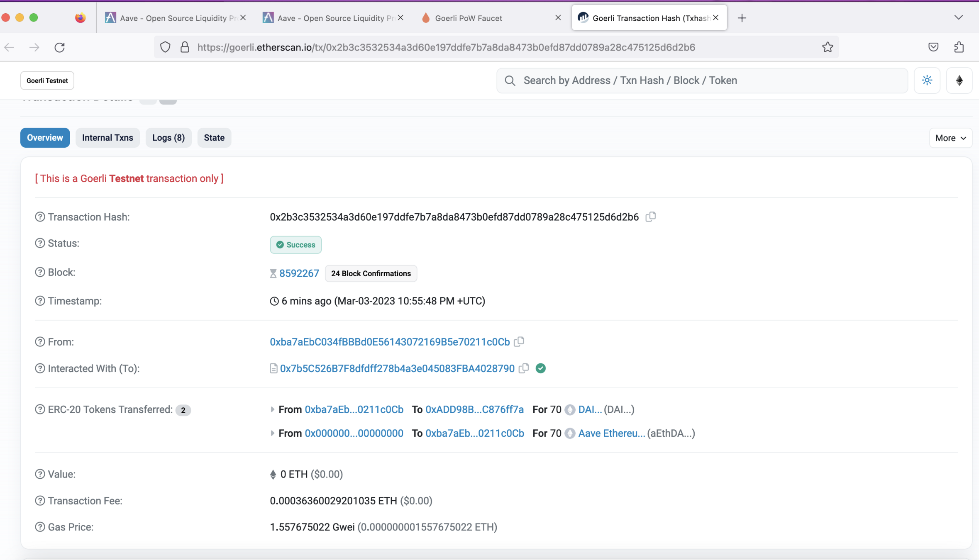
Task: Copy the From address
Action: pyautogui.click(x=519, y=341)
